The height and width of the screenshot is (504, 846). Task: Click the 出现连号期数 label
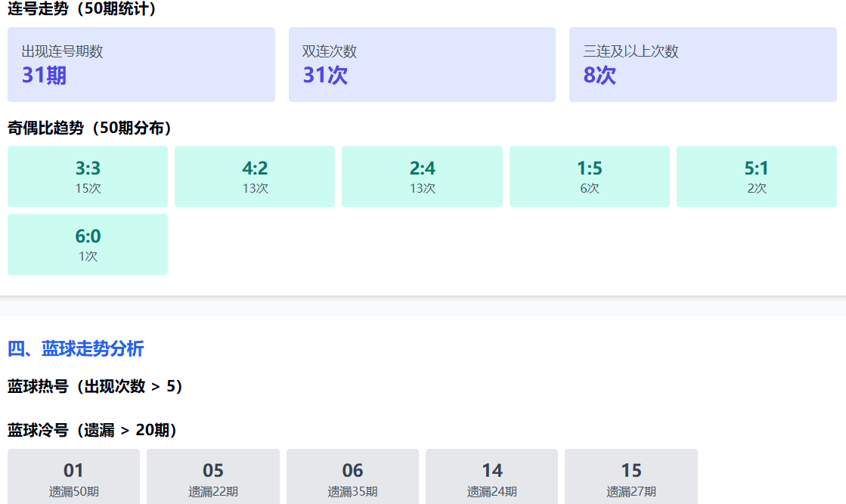coord(62,51)
